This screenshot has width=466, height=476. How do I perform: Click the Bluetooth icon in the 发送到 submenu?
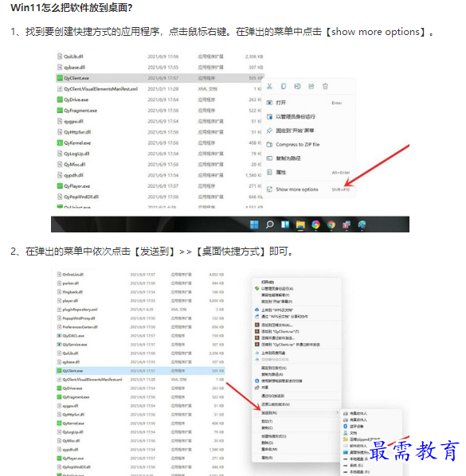pyautogui.click(x=346, y=426)
